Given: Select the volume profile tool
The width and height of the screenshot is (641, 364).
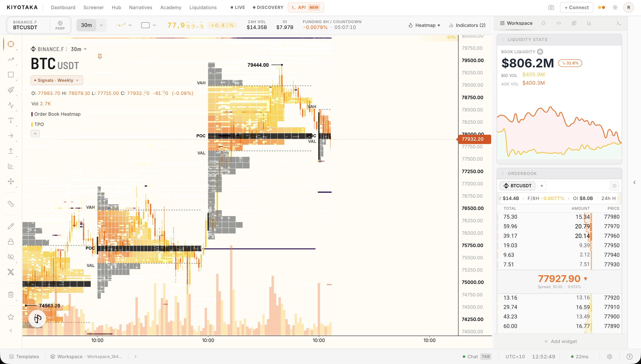Looking at the screenshot, I should tap(11, 166).
